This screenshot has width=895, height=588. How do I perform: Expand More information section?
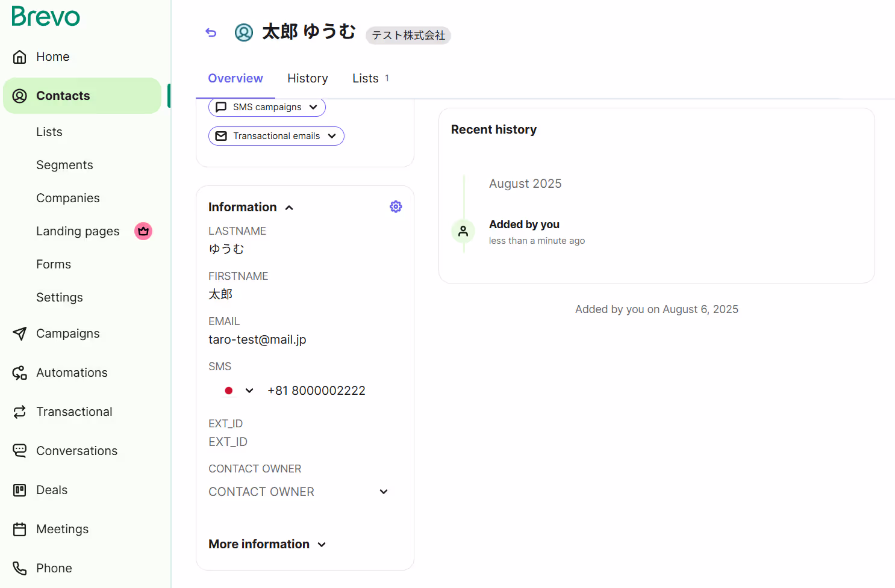coord(267,544)
